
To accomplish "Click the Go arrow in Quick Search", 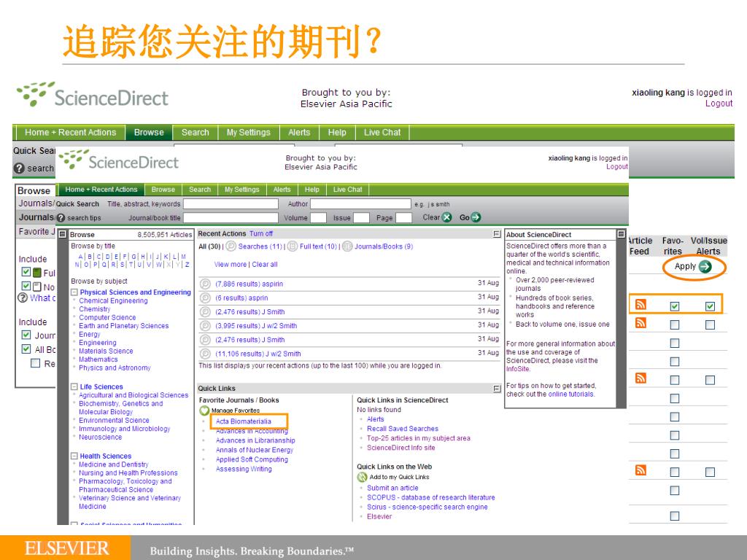I will coord(476,217).
